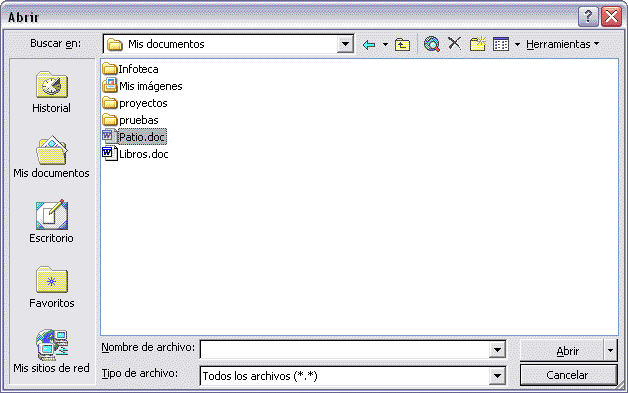Image resolution: width=628 pixels, height=393 pixels.
Task: Select the Mis imágenes folder
Action: (143, 86)
